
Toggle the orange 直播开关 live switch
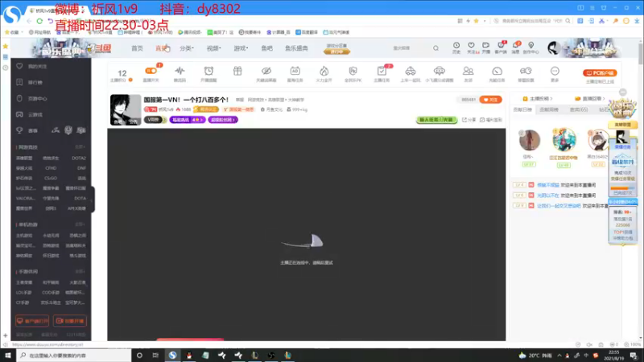click(151, 71)
